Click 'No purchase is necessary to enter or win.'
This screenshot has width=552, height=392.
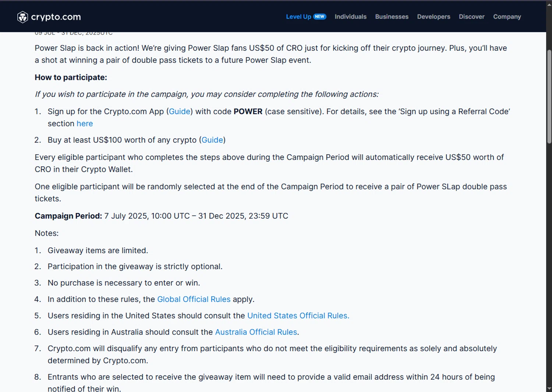124,283
